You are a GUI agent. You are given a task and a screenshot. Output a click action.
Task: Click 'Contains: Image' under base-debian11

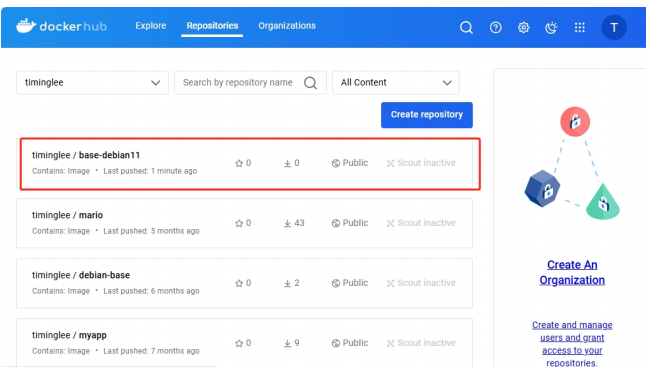pyautogui.click(x=61, y=171)
